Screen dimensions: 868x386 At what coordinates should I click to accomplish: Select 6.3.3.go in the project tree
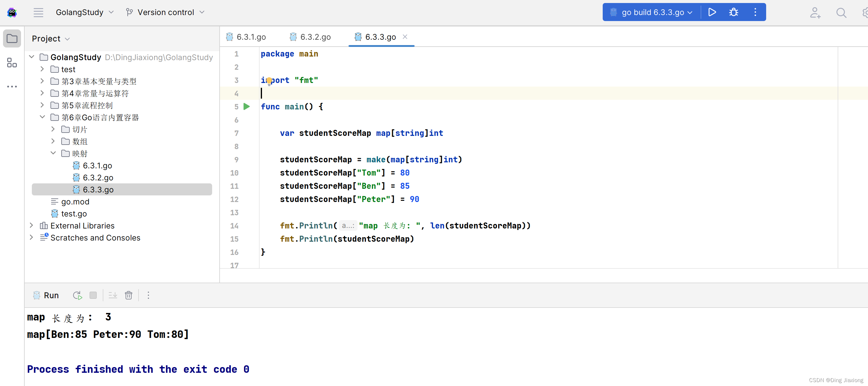coord(122,189)
